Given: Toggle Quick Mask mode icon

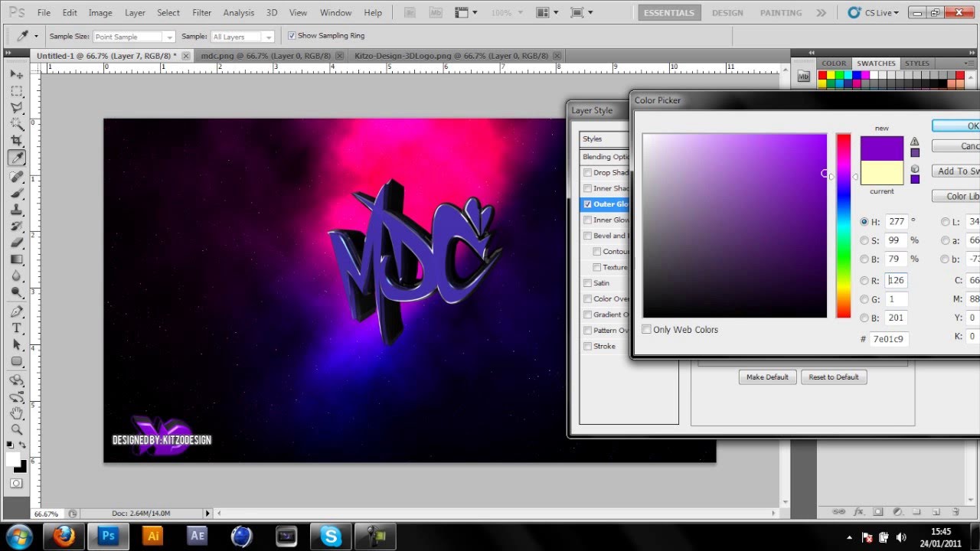Looking at the screenshot, I should [x=17, y=484].
